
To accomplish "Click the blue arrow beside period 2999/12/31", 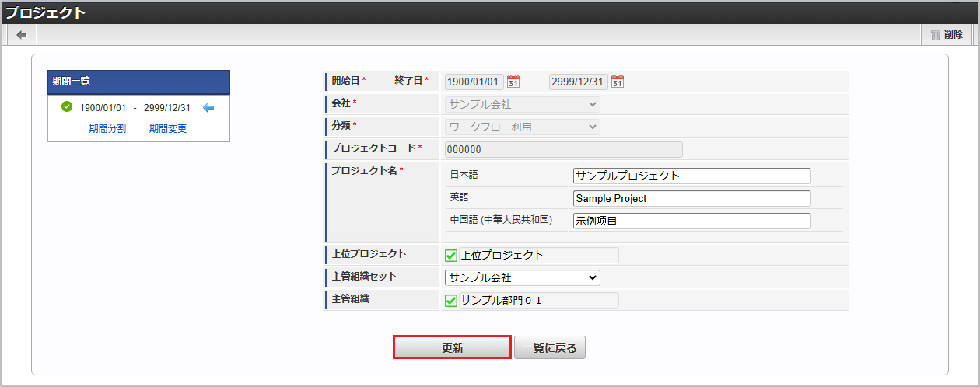I will tap(208, 108).
